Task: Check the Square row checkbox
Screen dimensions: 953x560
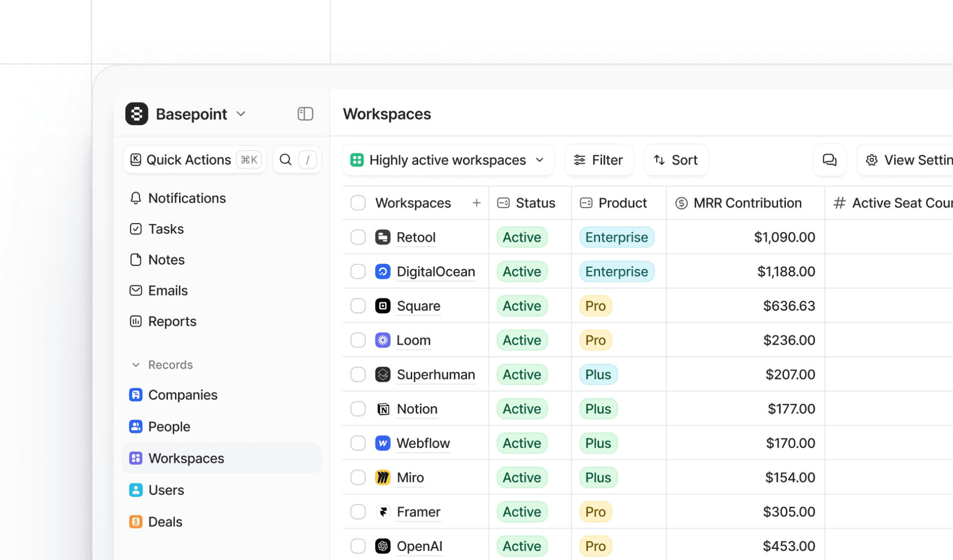Action: 358,306
